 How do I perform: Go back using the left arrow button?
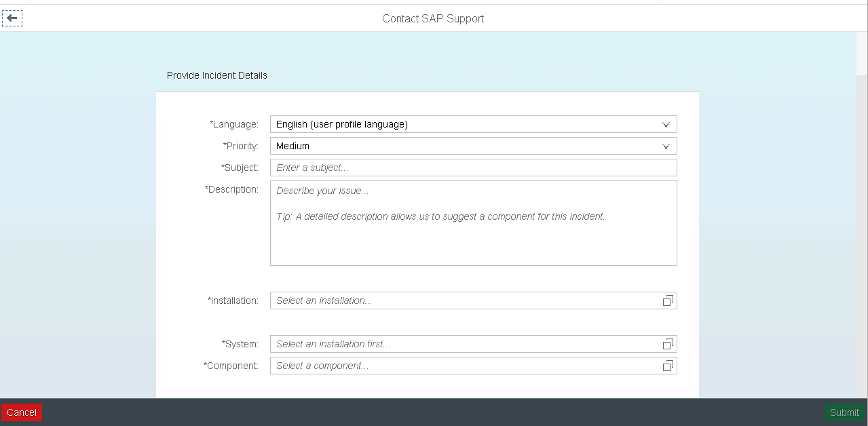pyautogui.click(x=12, y=18)
